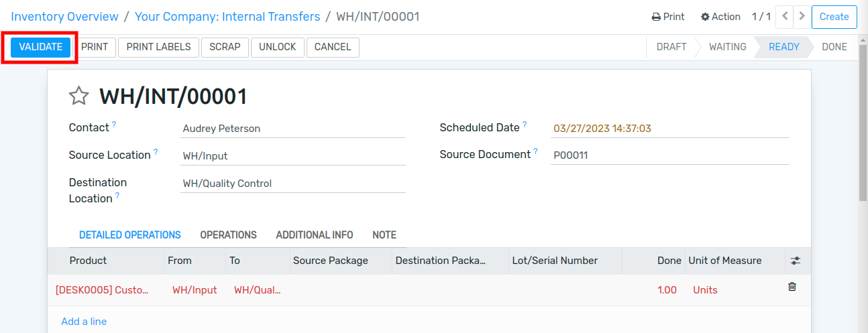Open the Action dropdown menu
The image size is (868, 333).
(720, 17)
